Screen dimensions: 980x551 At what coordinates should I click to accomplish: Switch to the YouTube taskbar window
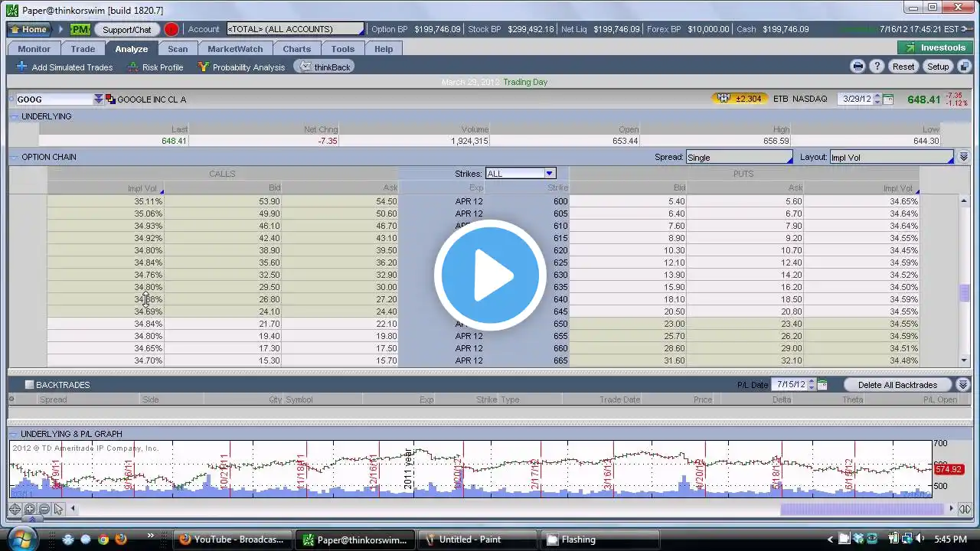coord(233,540)
